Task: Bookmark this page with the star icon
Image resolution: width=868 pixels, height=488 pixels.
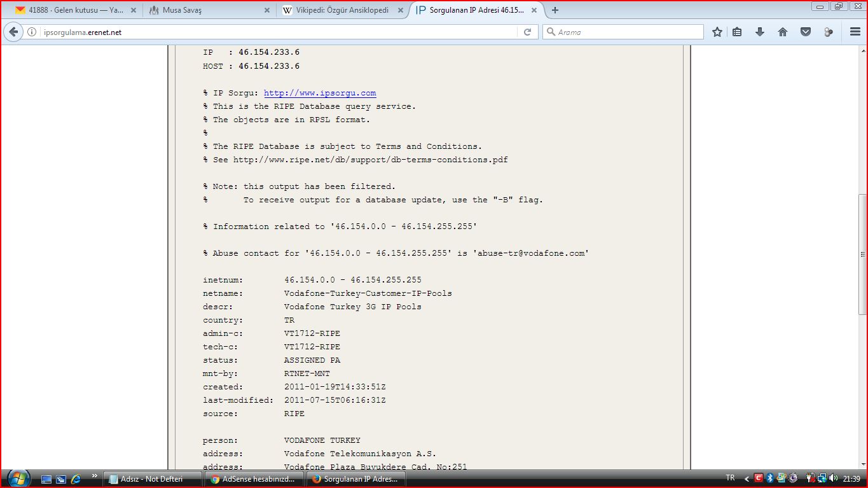Action: click(717, 32)
